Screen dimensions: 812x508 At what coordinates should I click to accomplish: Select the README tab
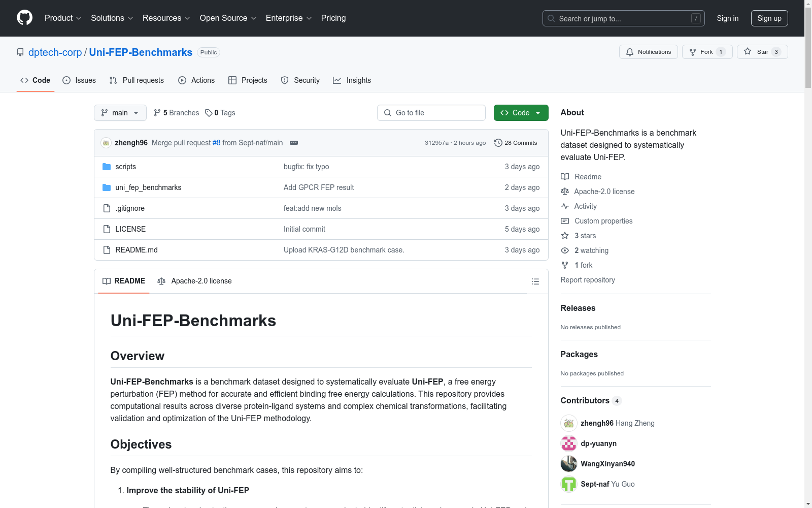[124, 281]
